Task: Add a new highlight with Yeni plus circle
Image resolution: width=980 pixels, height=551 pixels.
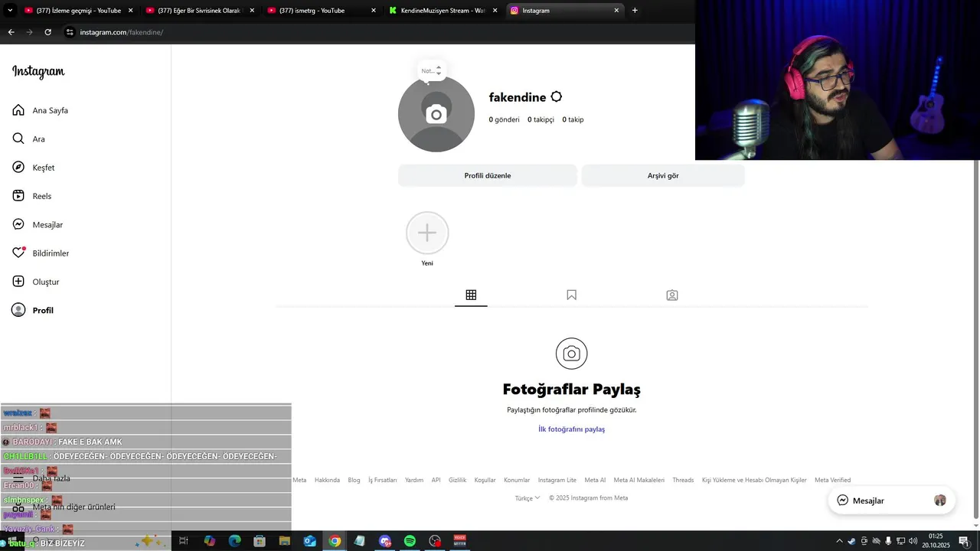Action: click(x=427, y=233)
